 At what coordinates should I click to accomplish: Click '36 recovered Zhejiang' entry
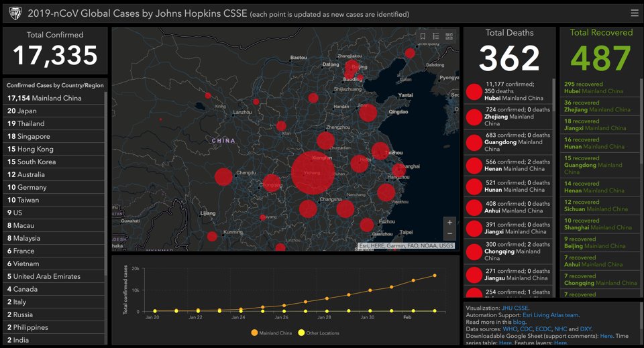tap(600, 106)
